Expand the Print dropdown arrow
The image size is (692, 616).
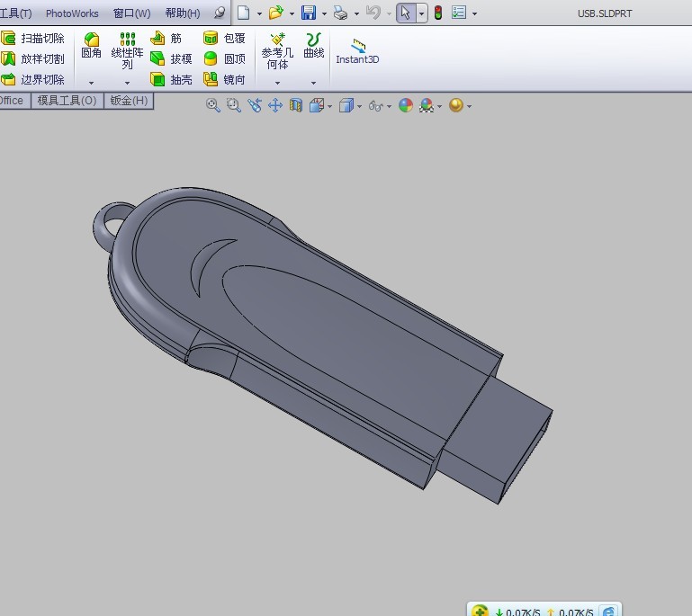pyautogui.click(x=356, y=13)
